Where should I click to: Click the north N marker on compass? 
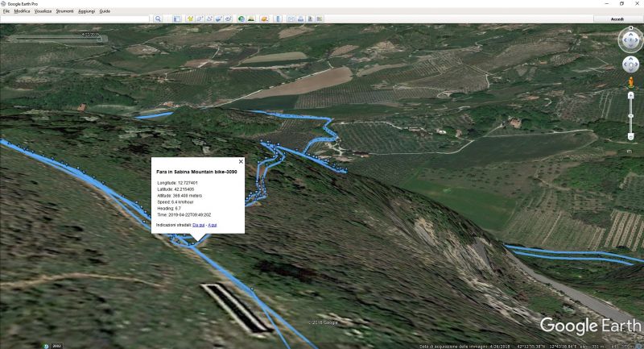pyautogui.click(x=631, y=28)
